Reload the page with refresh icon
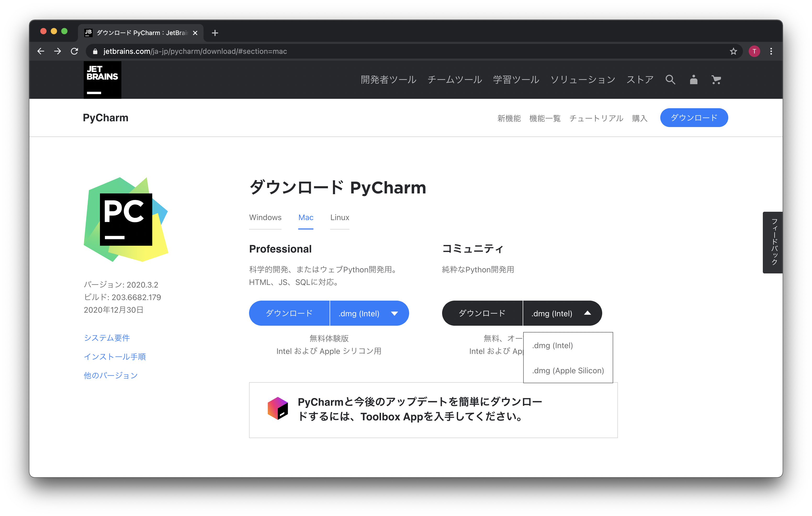The height and width of the screenshot is (516, 812). pyautogui.click(x=75, y=51)
